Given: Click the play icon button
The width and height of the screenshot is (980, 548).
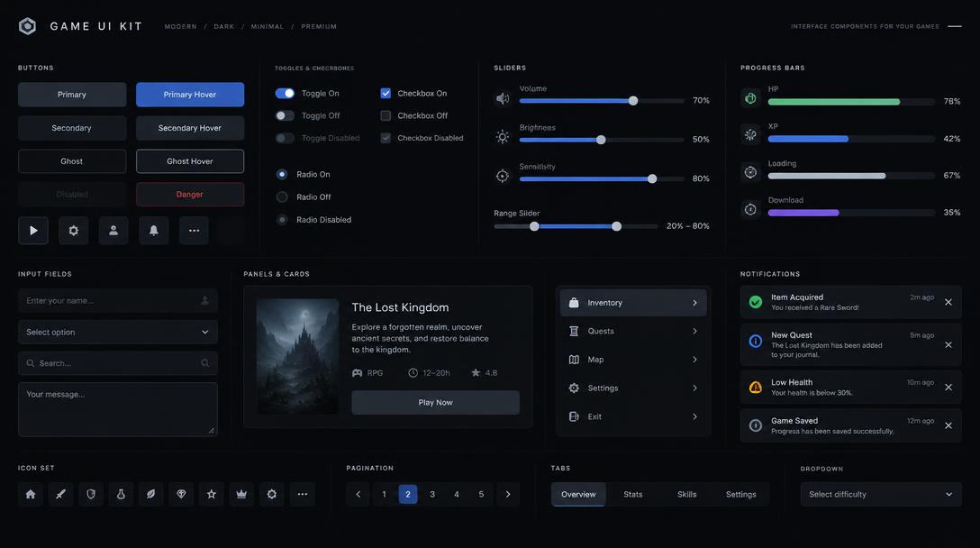Looking at the screenshot, I should [x=33, y=230].
